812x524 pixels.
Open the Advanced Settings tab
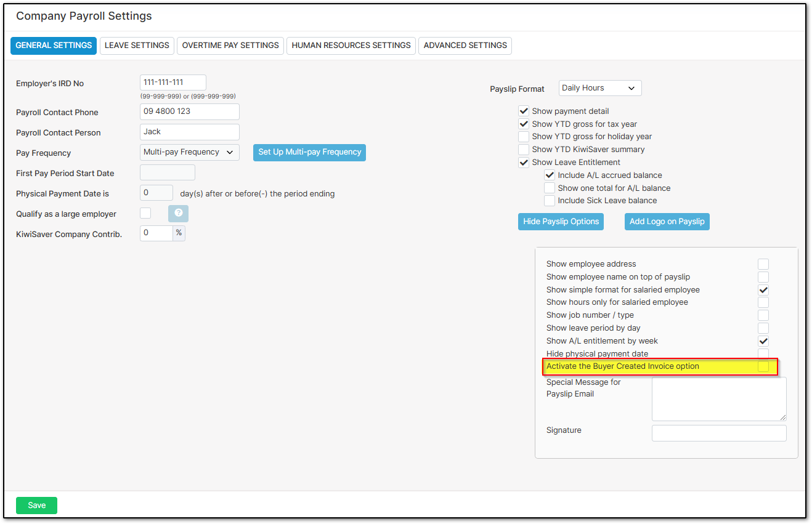pos(465,46)
